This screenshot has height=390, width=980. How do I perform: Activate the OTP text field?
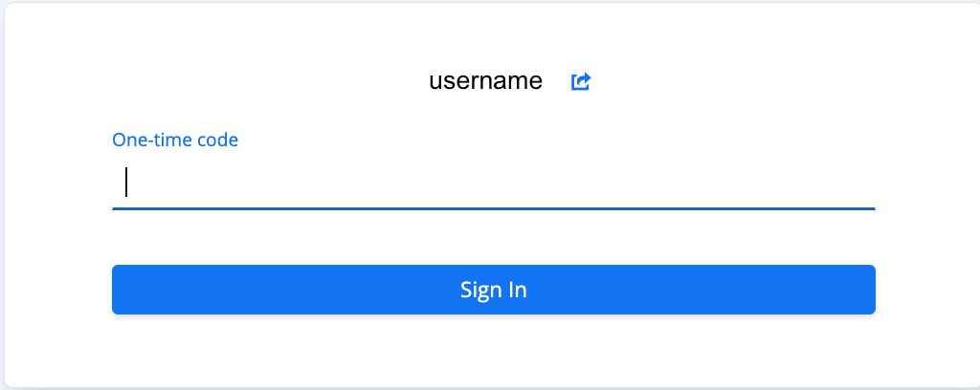pos(493,183)
